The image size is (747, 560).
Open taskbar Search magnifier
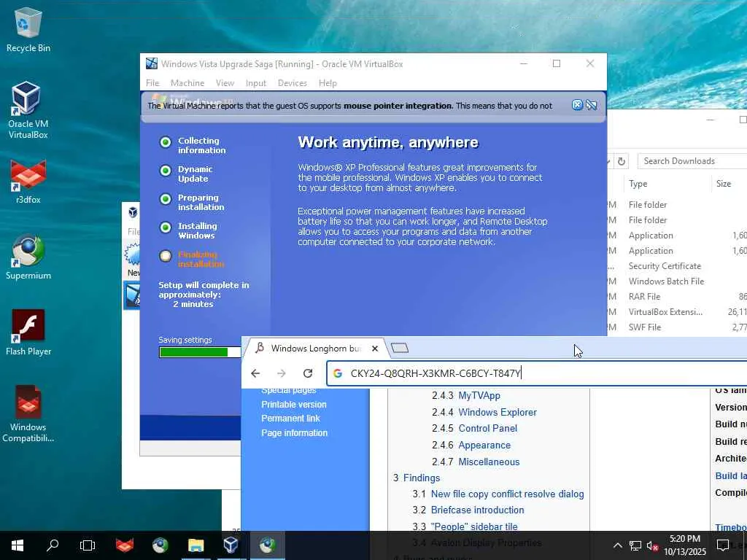coord(53,545)
